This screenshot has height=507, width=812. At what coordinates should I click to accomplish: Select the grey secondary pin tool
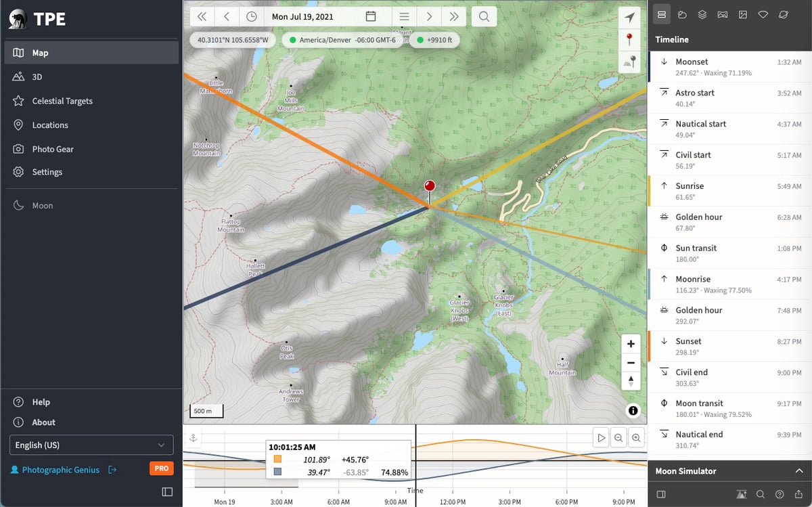[630, 62]
